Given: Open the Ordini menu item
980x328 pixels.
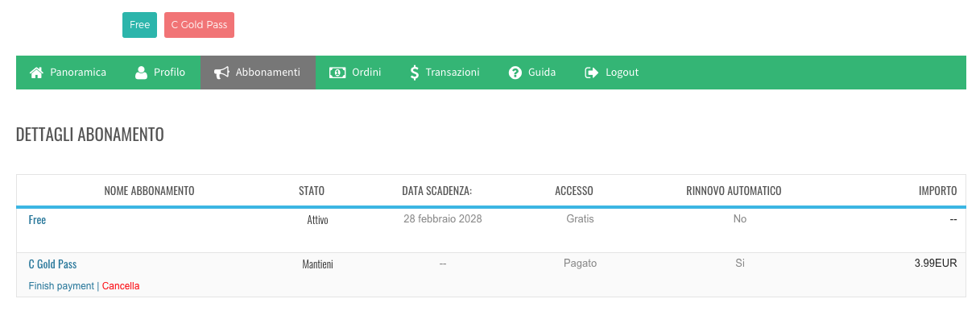Looking at the screenshot, I should pyautogui.click(x=366, y=73).
